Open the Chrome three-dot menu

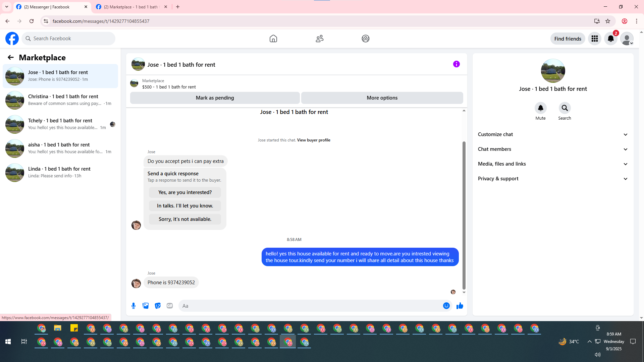637,21
